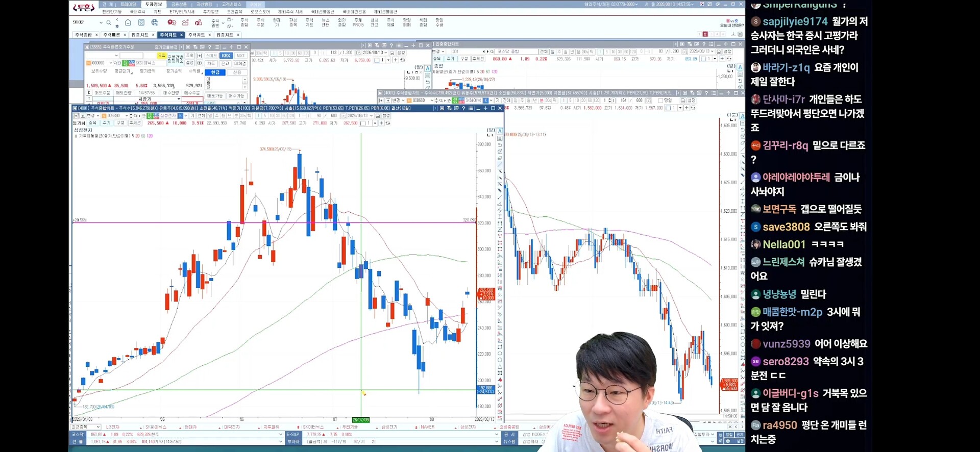
Task: Click the 코스닥 종합 sector name field
Action: point(517,52)
